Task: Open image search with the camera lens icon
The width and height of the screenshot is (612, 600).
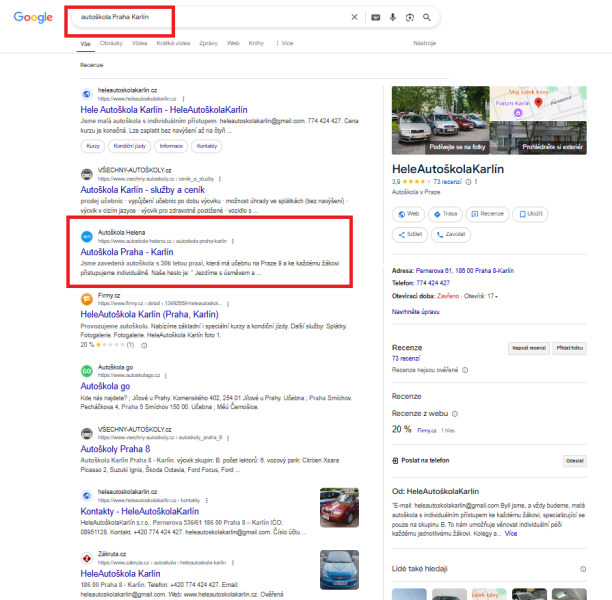Action: pos(409,17)
